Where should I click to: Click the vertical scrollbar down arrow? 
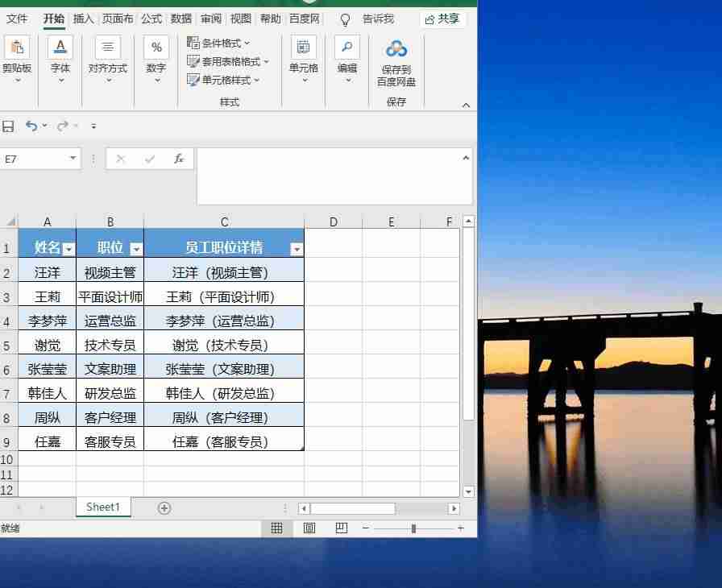[468, 492]
